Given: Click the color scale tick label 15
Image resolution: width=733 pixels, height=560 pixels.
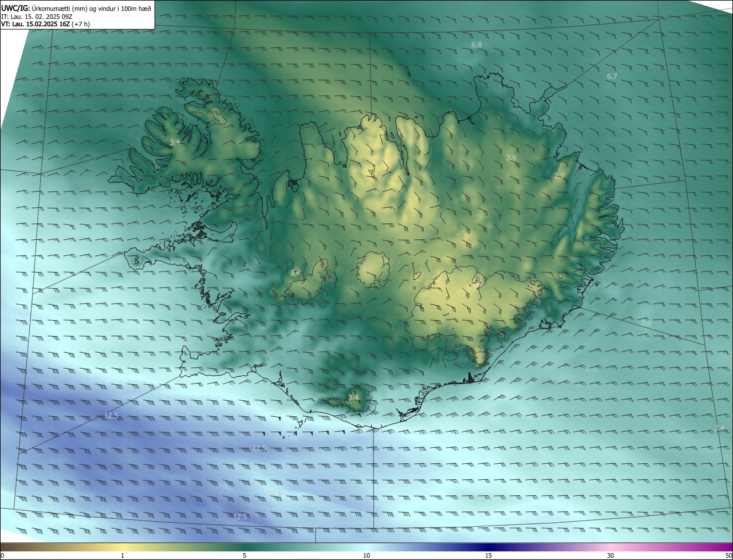Looking at the screenshot, I should click(x=488, y=555).
